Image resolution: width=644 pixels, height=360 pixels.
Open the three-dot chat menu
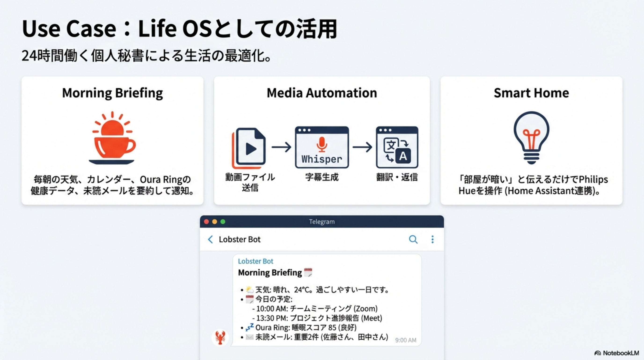coord(432,239)
